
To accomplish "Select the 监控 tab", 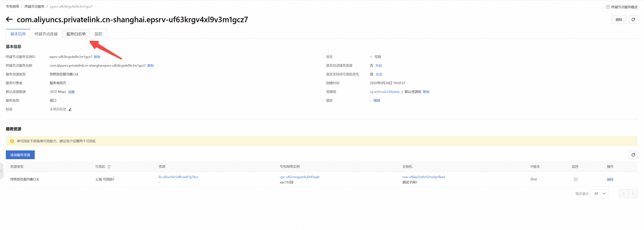I will coord(98,34).
